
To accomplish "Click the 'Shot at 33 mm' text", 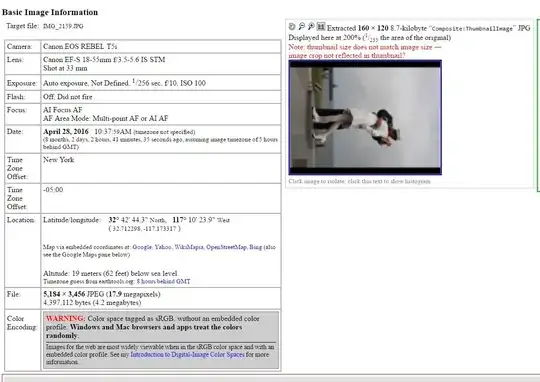I will point(65,68).
